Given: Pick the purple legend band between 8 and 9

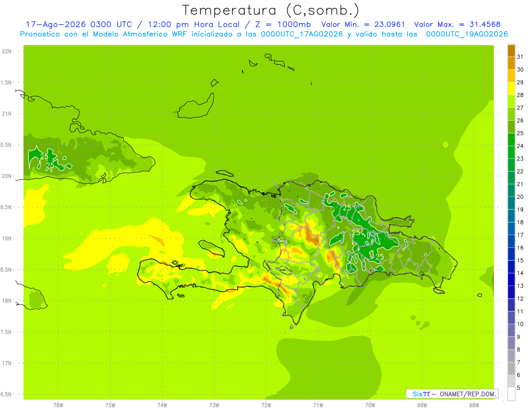Looking at the screenshot, I should [x=511, y=343].
